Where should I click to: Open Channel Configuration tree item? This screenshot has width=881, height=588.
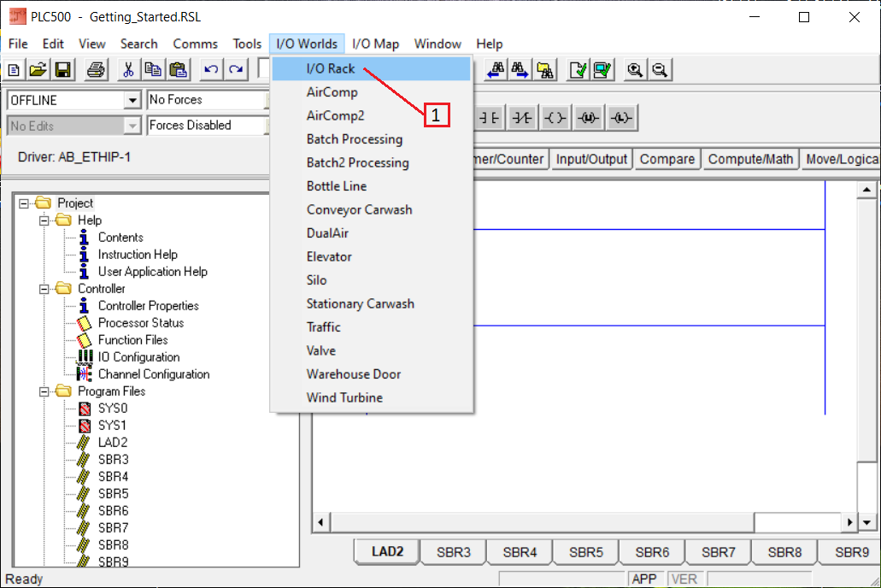click(x=154, y=374)
